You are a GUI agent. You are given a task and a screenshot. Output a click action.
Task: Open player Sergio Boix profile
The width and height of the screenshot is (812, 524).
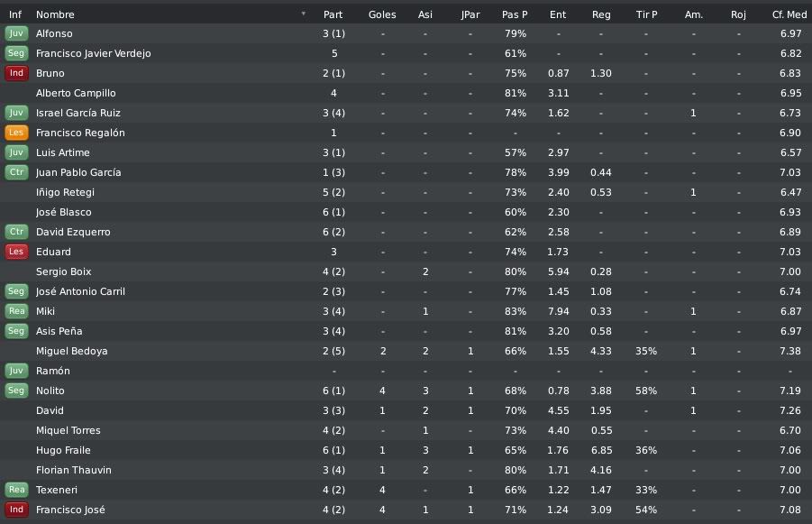pos(63,271)
